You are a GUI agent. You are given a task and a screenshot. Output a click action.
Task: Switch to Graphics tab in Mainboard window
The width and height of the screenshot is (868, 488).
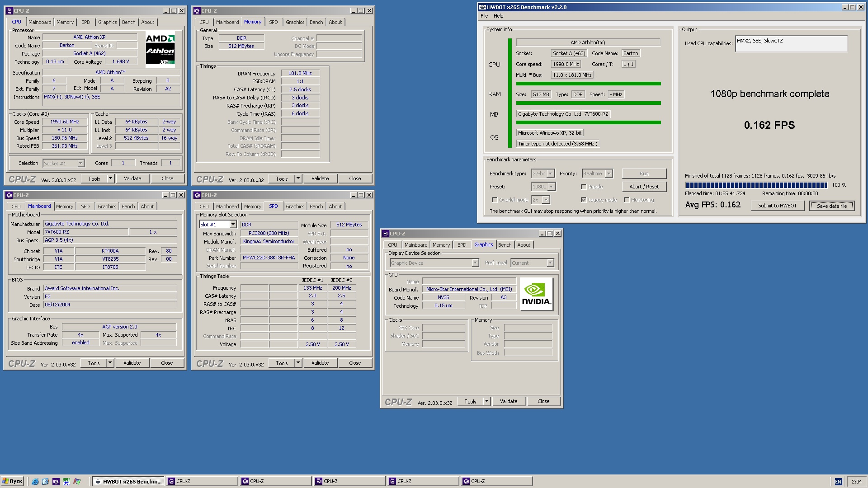click(107, 206)
